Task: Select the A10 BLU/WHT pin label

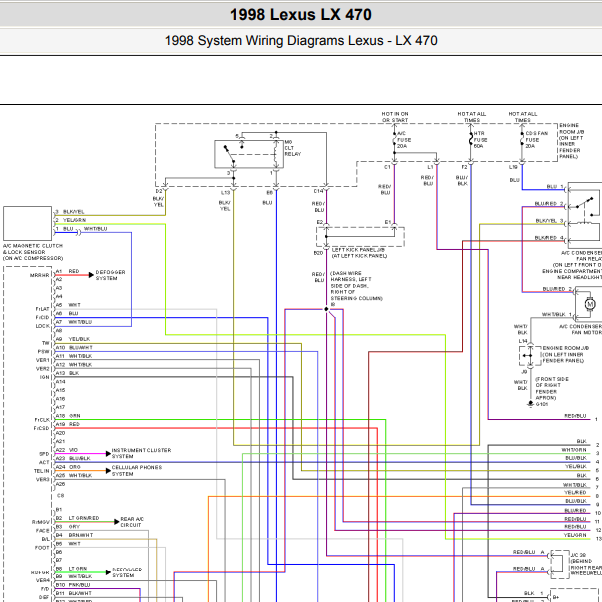Action: pyautogui.click(x=74, y=347)
